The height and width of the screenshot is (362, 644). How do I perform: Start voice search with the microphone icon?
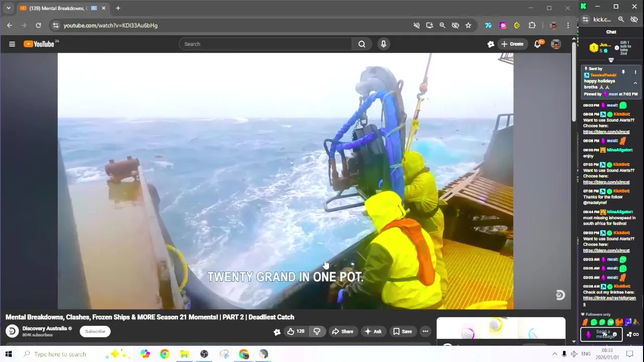pos(383,44)
